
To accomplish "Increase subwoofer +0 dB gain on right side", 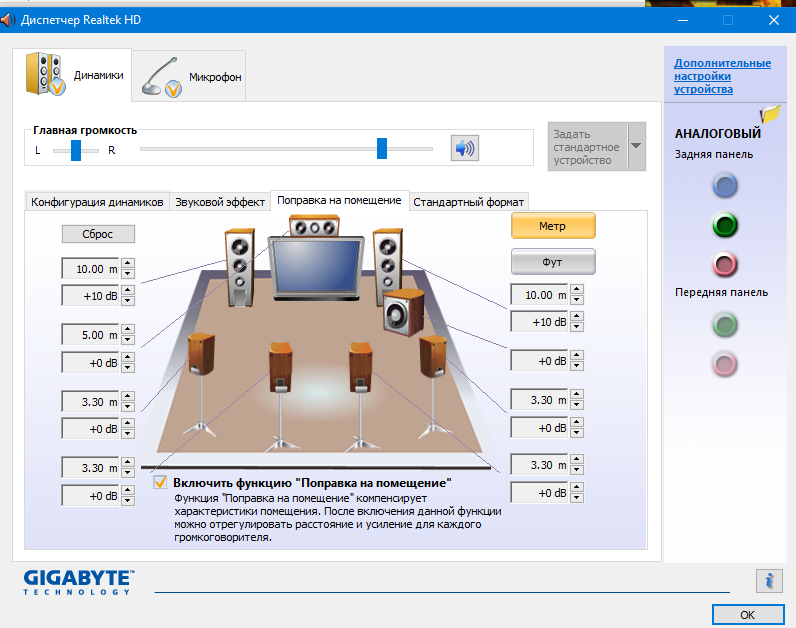I will 577,355.
